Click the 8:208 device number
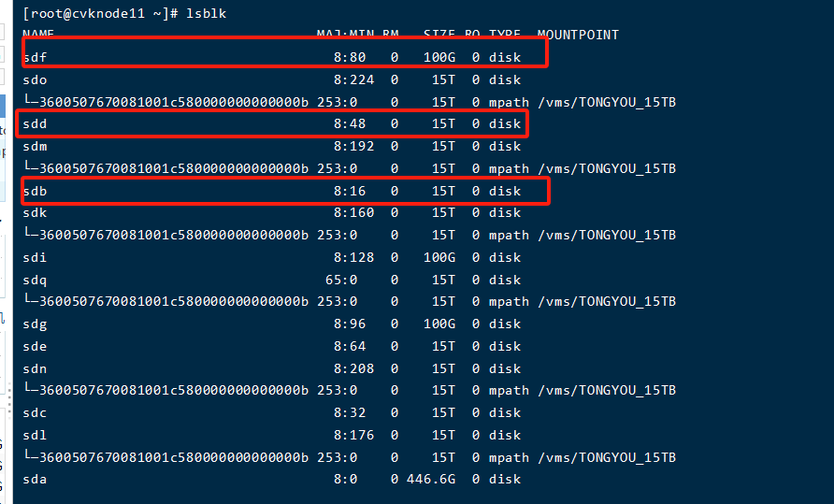This screenshot has height=504, width=834. (353, 368)
